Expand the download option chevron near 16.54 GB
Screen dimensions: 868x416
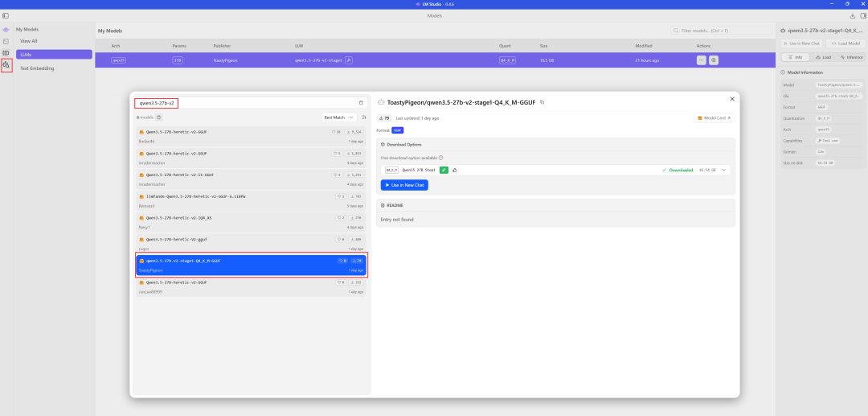click(x=724, y=170)
